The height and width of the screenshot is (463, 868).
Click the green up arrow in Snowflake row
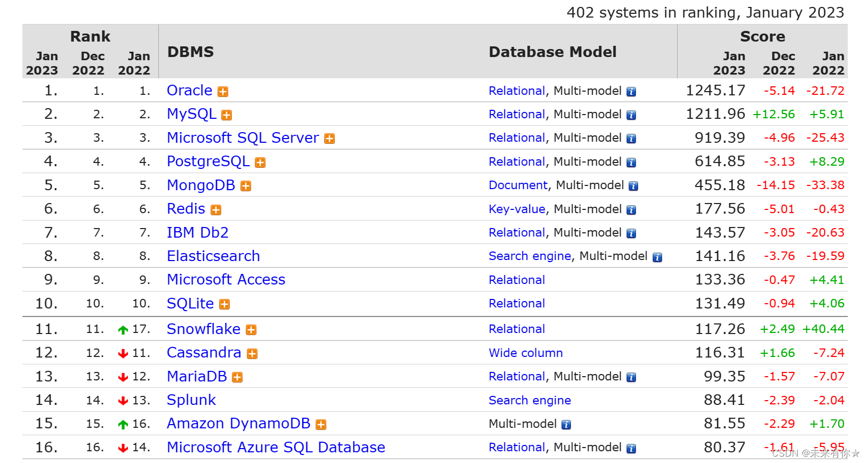(x=123, y=330)
